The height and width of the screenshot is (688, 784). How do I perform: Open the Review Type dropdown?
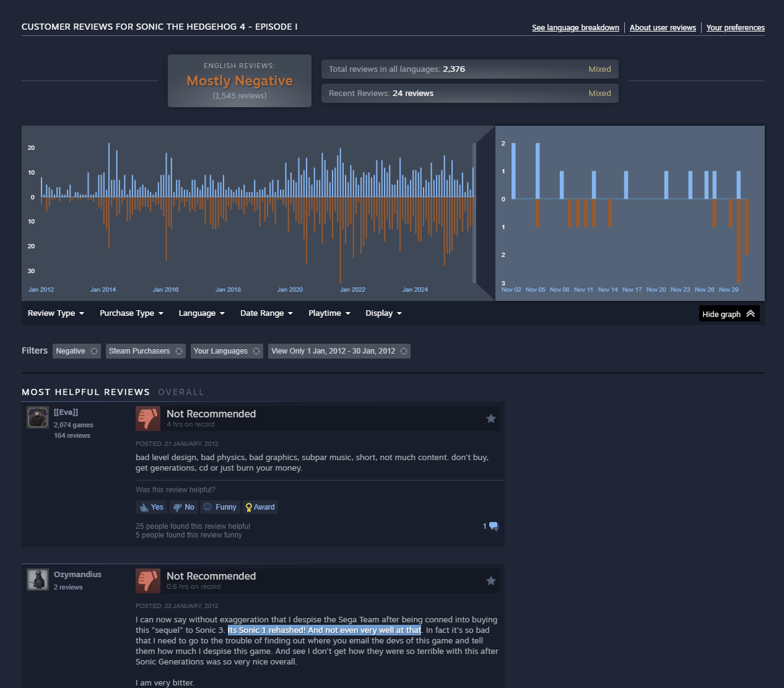pyautogui.click(x=56, y=313)
